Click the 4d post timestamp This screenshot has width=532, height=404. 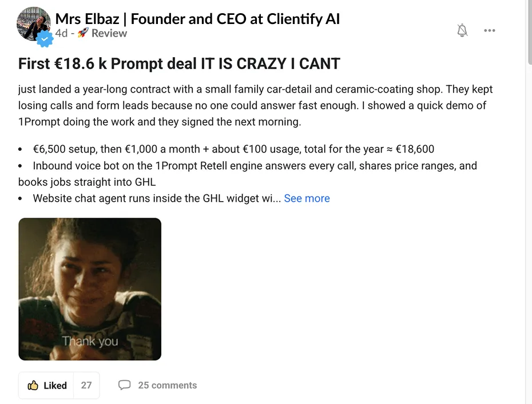[x=61, y=33]
